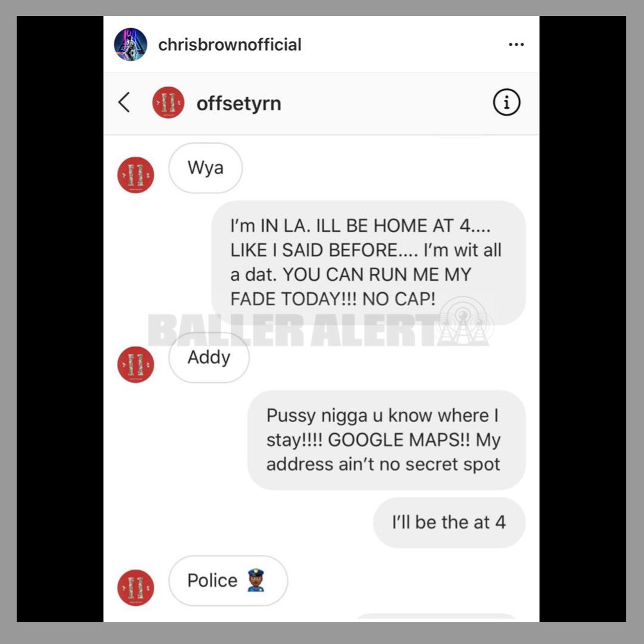Click the police officer emoji

pos(256,580)
